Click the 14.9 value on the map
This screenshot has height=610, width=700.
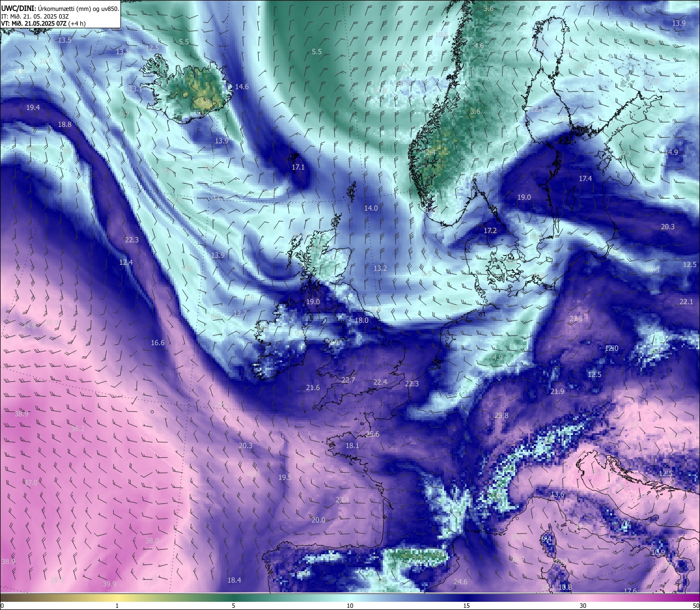[x=671, y=153]
